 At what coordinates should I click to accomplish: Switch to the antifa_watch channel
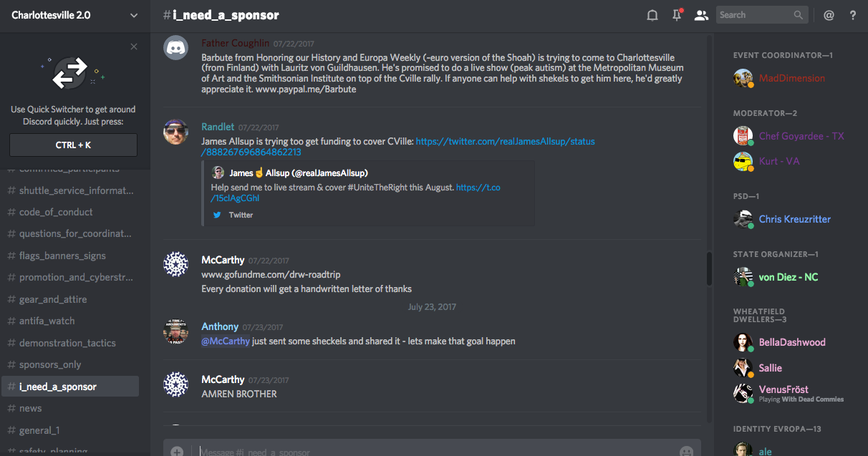[47, 321]
